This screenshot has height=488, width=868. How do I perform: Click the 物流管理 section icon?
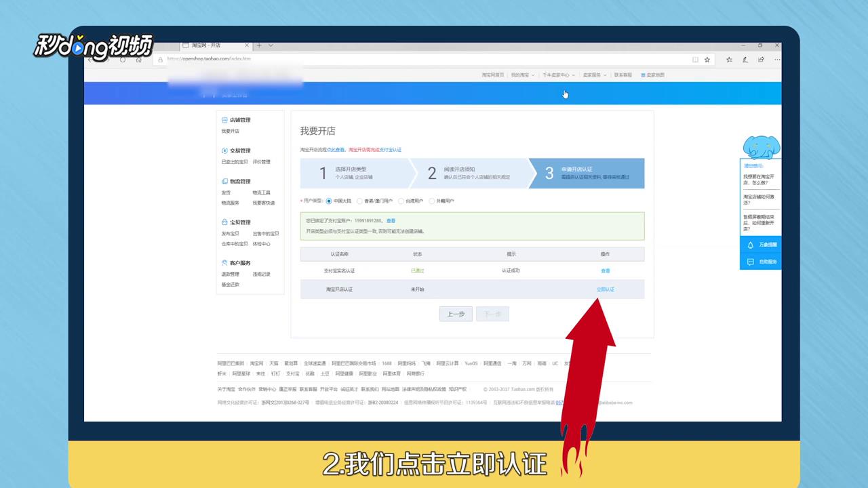pos(224,181)
